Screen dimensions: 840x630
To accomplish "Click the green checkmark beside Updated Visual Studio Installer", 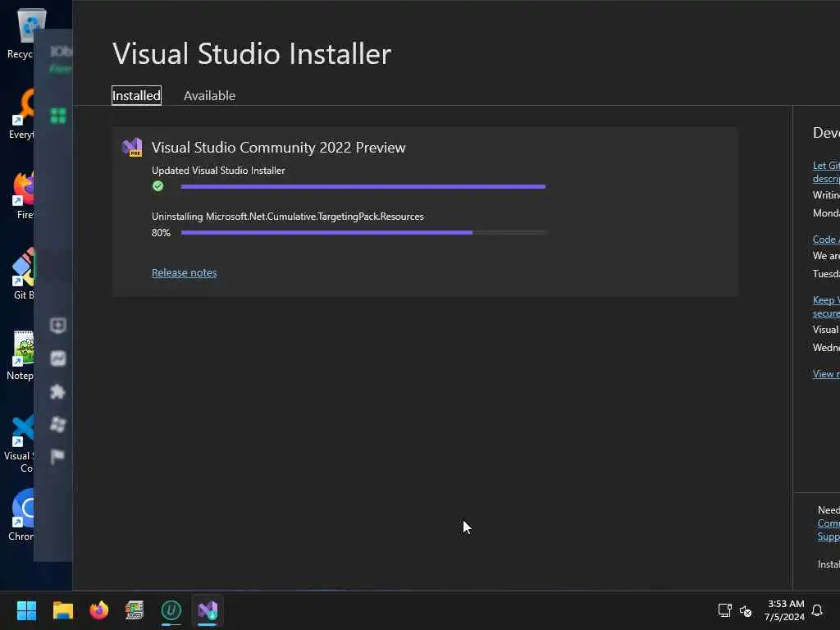I will [158, 186].
